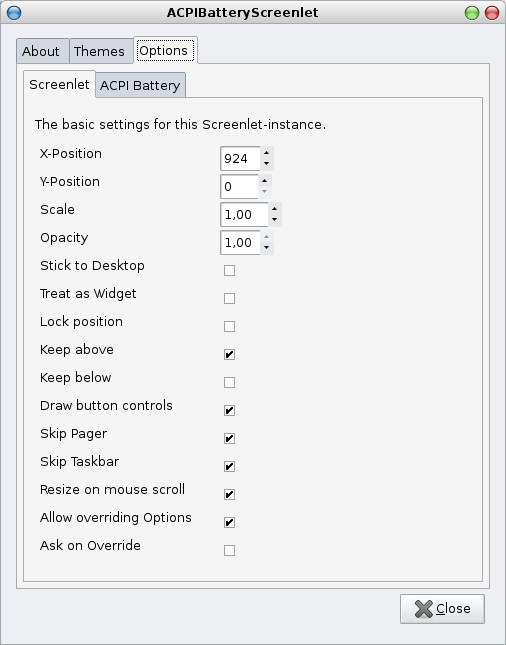Click the Close button at the bottom
This screenshot has width=506, height=645.
[442, 608]
